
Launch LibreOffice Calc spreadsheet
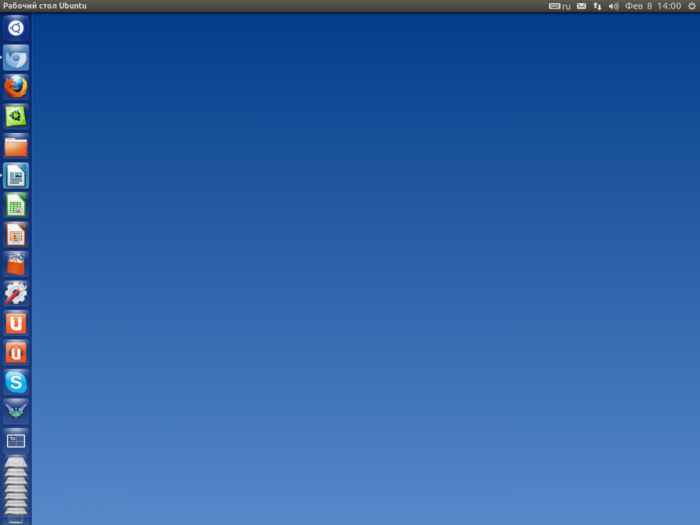click(x=16, y=205)
